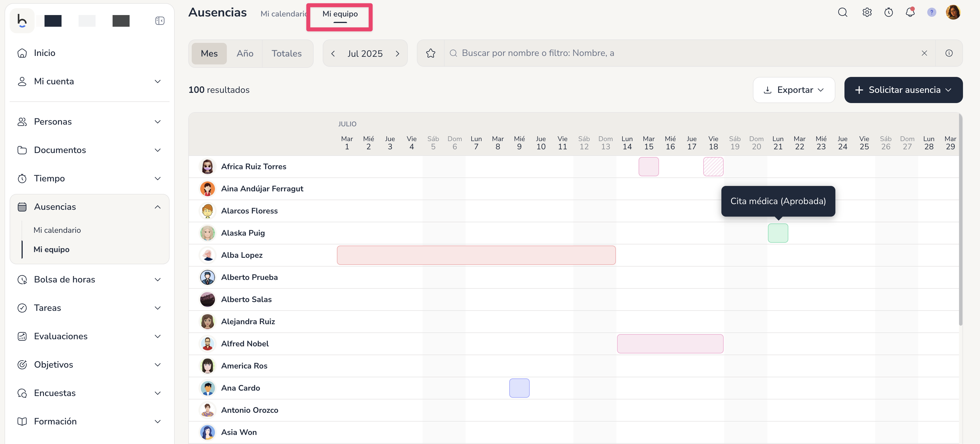Click the info icon right of search
This screenshot has width=980, height=444.
pyautogui.click(x=949, y=53)
